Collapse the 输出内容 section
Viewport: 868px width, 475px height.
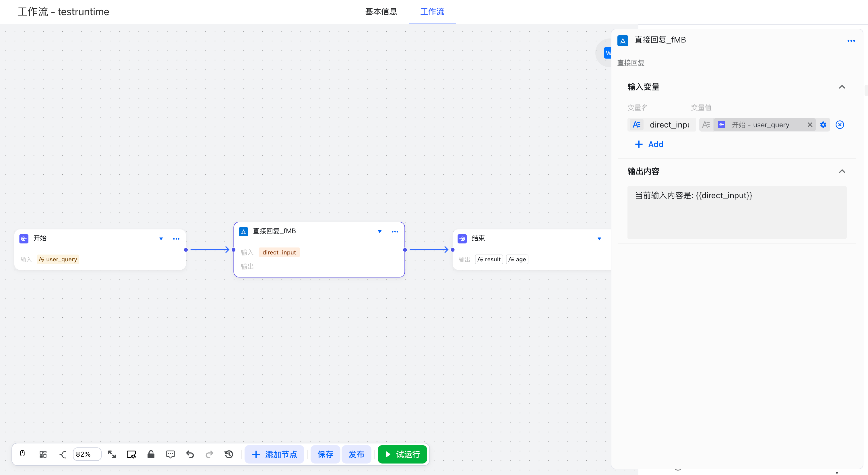tap(842, 171)
